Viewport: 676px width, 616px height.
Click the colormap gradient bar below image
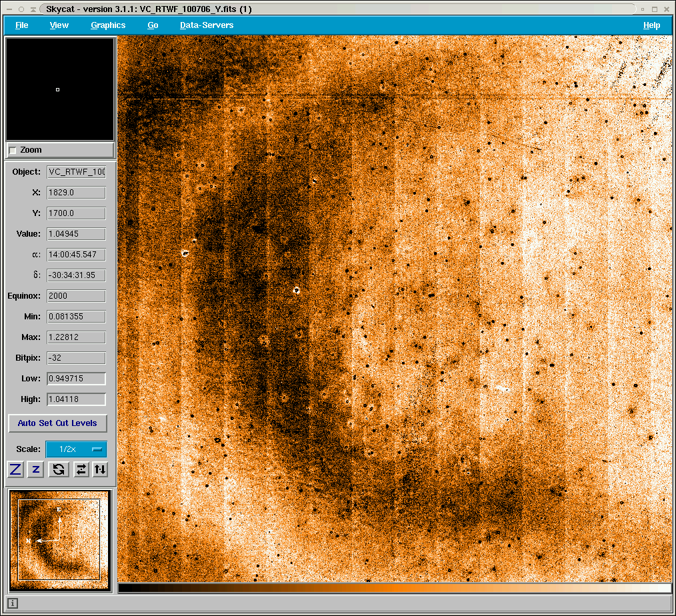pyautogui.click(x=394, y=588)
